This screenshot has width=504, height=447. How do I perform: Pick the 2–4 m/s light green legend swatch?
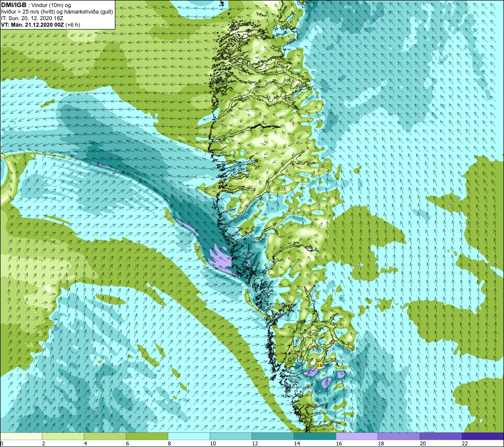pyautogui.click(x=63, y=436)
